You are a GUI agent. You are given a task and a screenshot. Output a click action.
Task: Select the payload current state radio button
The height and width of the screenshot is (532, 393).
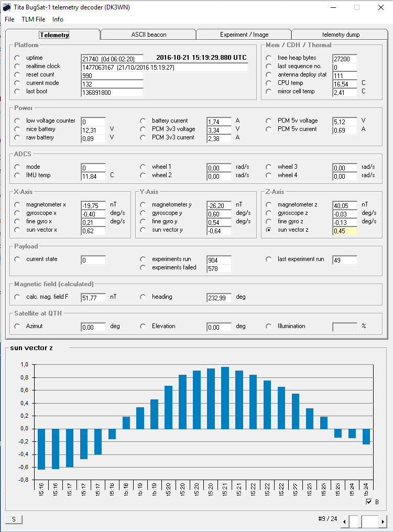pyautogui.click(x=17, y=259)
